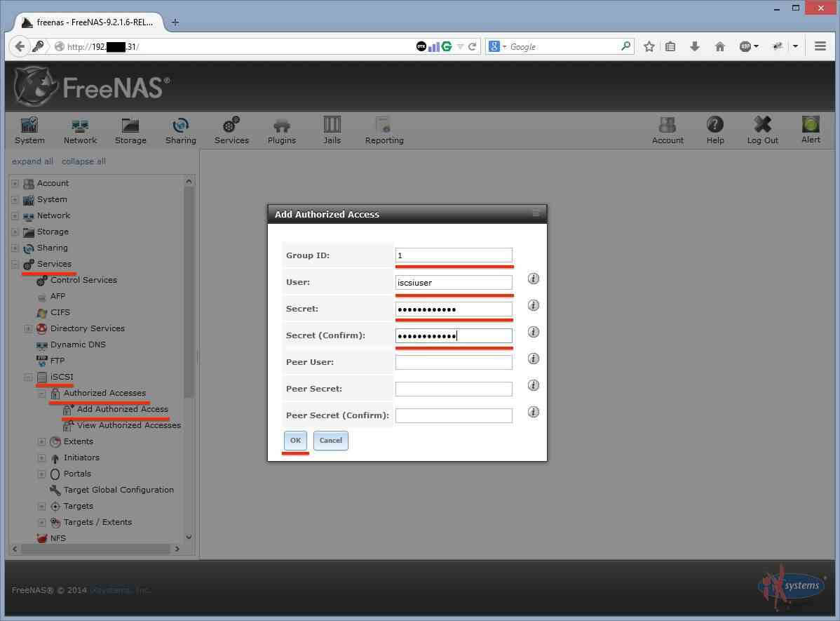The height and width of the screenshot is (621, 840).
Task: Open the Help toolbar icon
Action: click(x=714, y=131)
